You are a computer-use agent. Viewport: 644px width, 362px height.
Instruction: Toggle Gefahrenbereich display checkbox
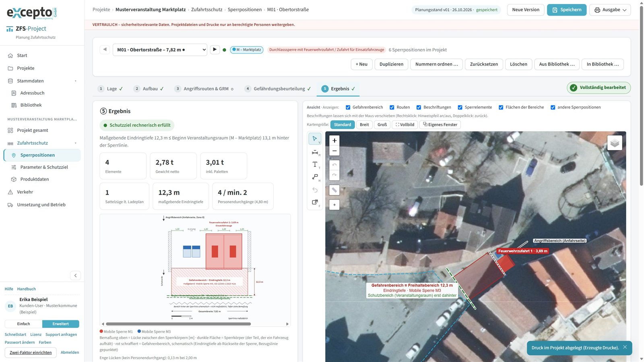[348, 107]
